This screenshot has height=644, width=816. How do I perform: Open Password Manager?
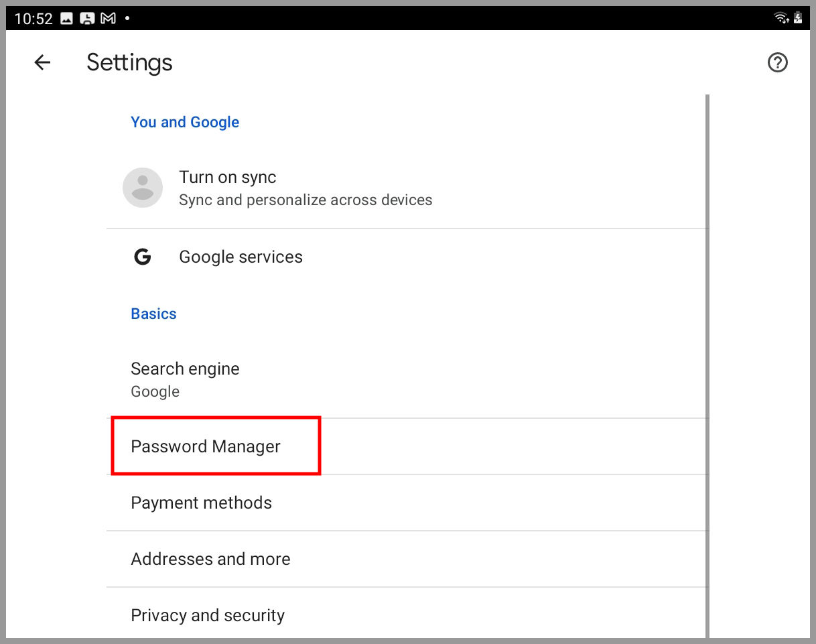click(206, 447)
